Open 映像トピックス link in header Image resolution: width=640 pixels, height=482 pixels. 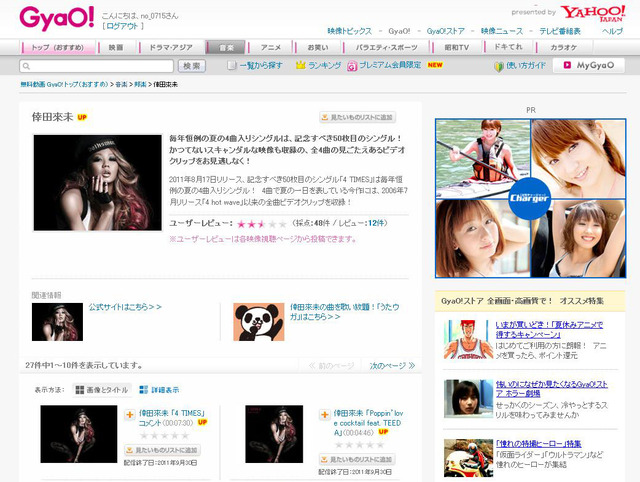click(349, 31)
